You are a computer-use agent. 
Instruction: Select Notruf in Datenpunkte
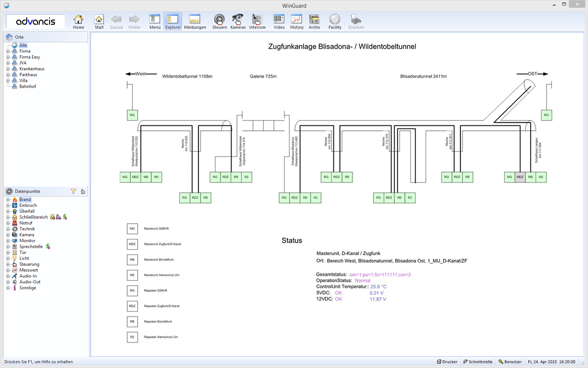point(26,223)
